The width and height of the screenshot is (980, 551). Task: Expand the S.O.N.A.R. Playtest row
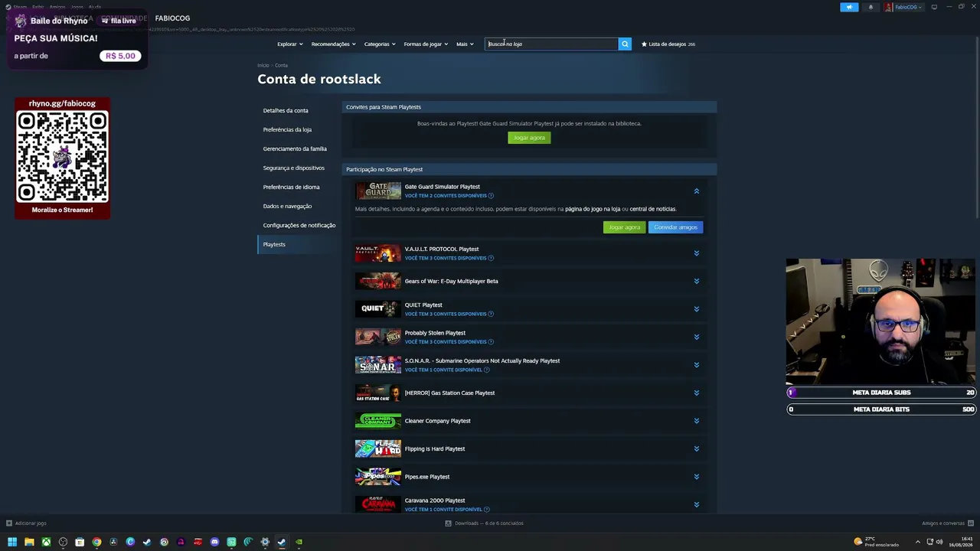[x=696, y=365]
